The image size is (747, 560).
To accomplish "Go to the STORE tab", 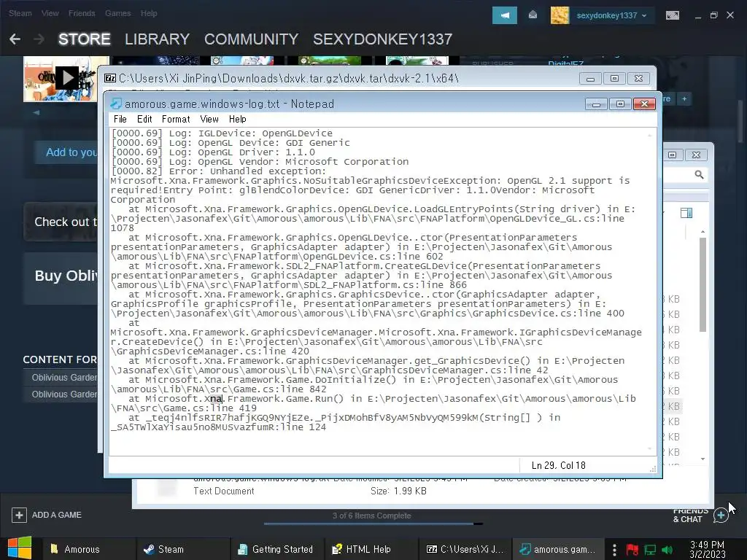I will (85, 39).
